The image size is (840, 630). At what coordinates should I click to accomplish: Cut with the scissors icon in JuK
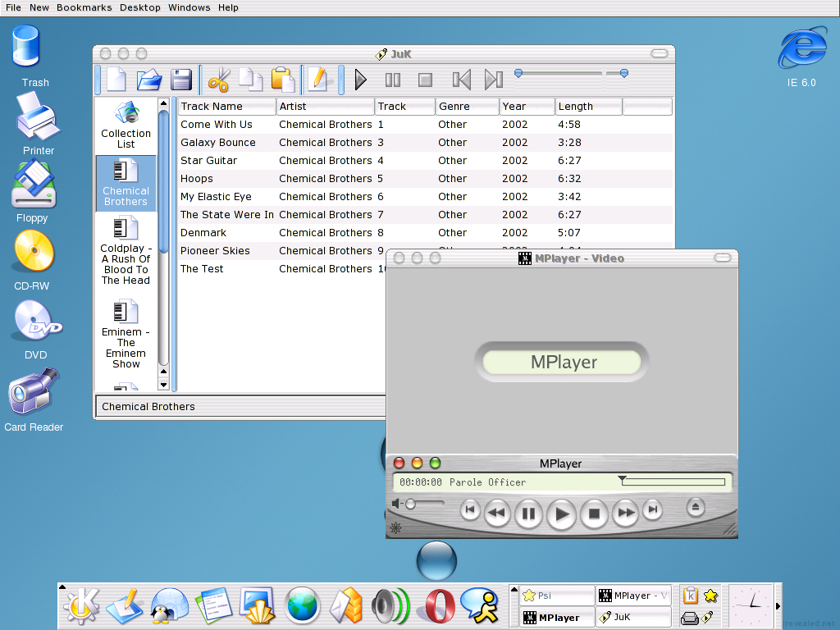click(218, 80)
